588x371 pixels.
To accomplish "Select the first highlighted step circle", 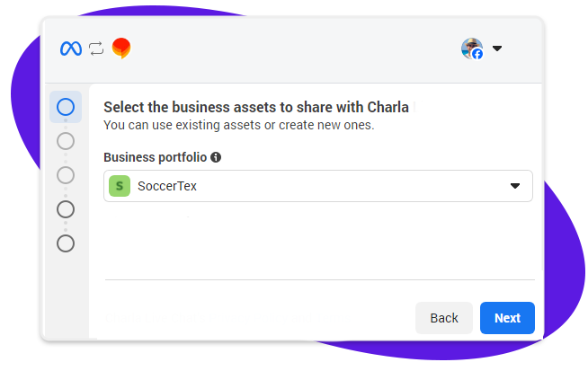I will 66,107.
